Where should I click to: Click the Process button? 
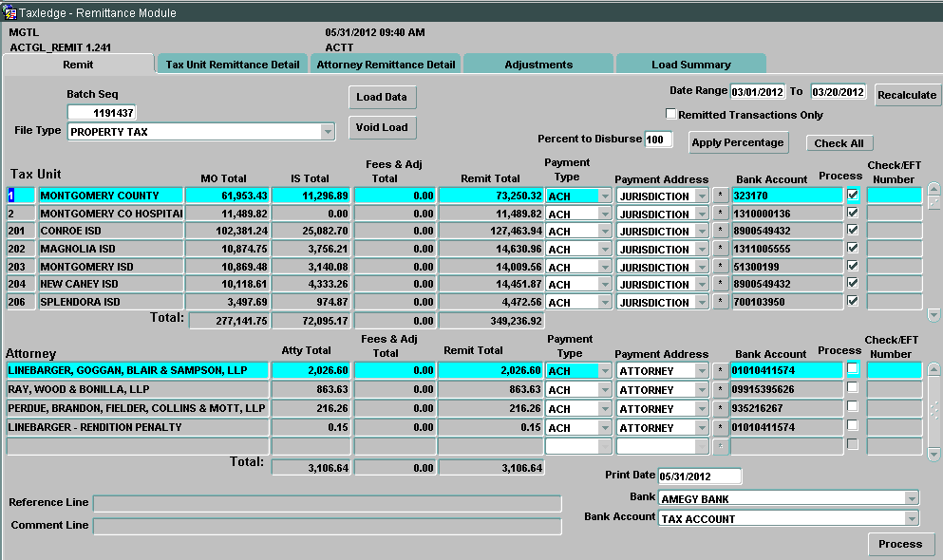(x=900, y=544)
